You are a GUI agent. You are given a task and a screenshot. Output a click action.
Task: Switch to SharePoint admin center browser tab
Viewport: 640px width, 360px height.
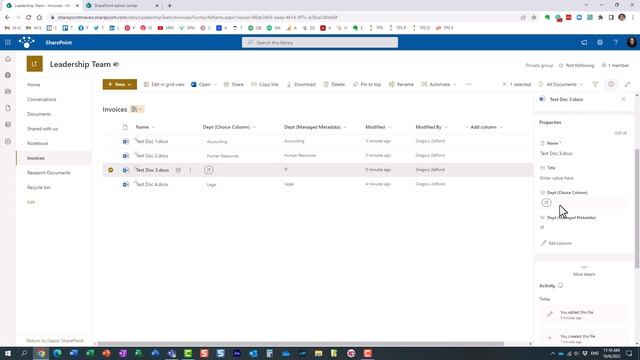[x=122, y=6]
